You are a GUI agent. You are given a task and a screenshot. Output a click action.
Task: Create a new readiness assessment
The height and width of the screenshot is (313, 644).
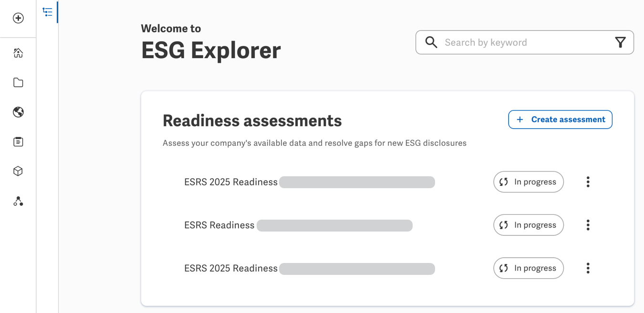[x=560, y=120]
